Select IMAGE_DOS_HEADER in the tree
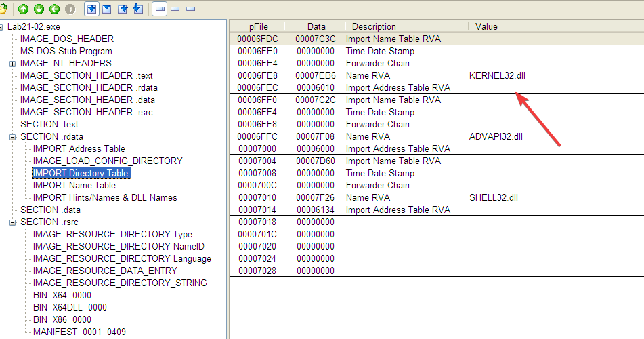This screenshot has height=339, width=644. pos(67,39)
